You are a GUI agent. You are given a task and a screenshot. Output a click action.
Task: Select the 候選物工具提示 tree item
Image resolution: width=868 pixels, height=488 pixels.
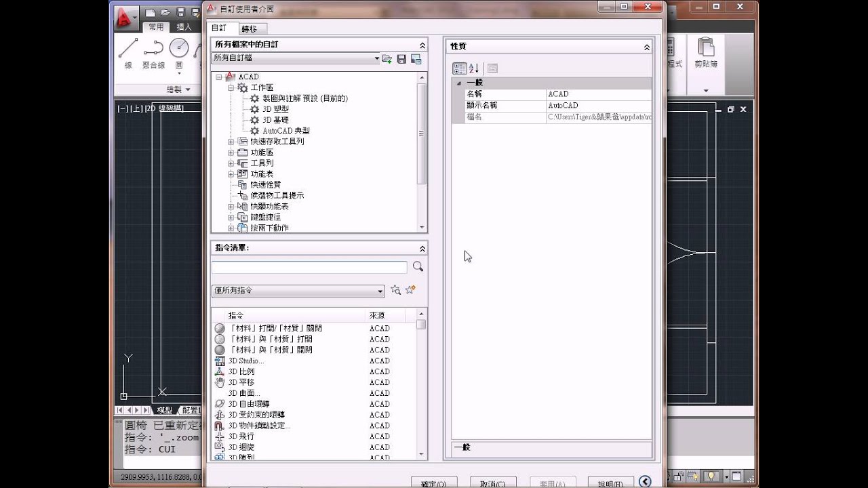point(277,195)
